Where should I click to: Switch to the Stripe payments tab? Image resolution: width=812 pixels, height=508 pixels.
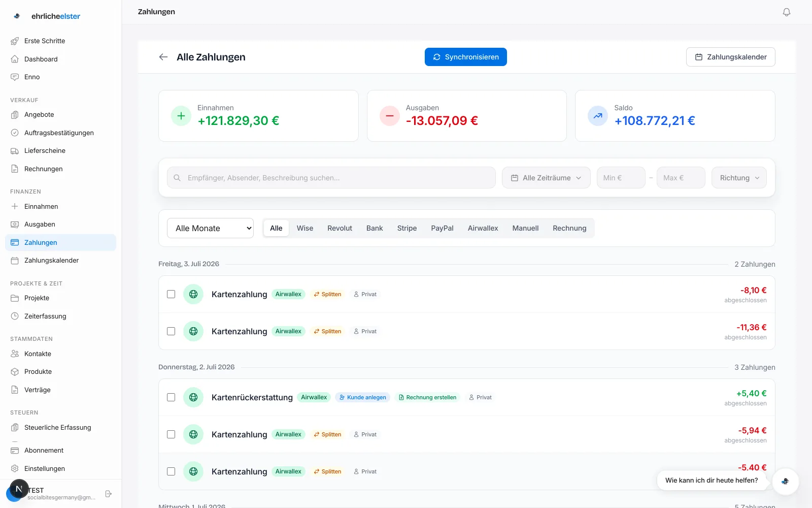pos(407,228)
